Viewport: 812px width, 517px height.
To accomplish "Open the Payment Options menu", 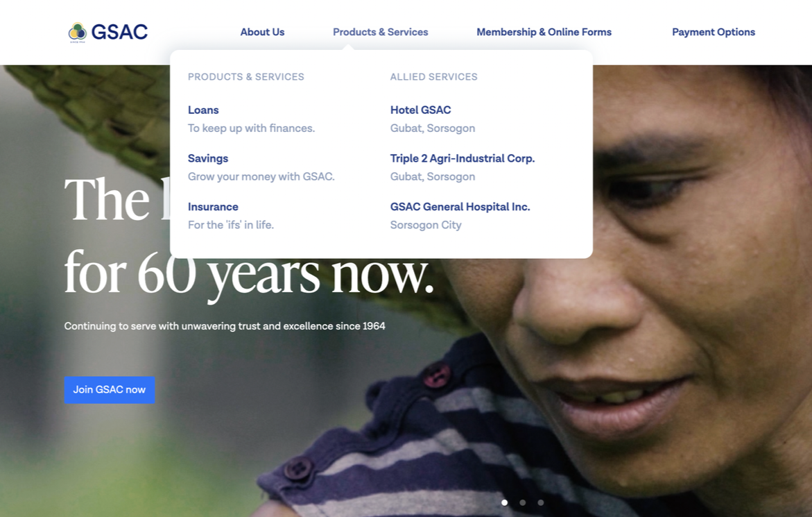I will [713, 32].
